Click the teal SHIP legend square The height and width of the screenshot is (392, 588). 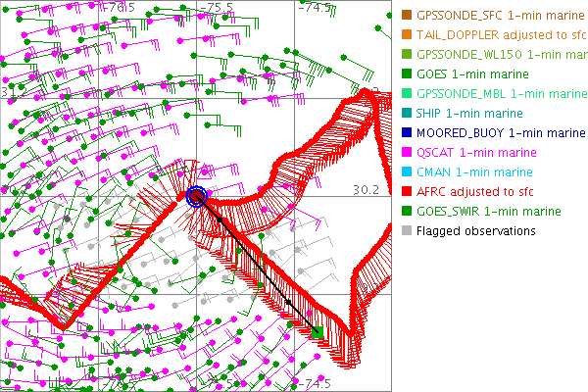[x=405, y=114]
